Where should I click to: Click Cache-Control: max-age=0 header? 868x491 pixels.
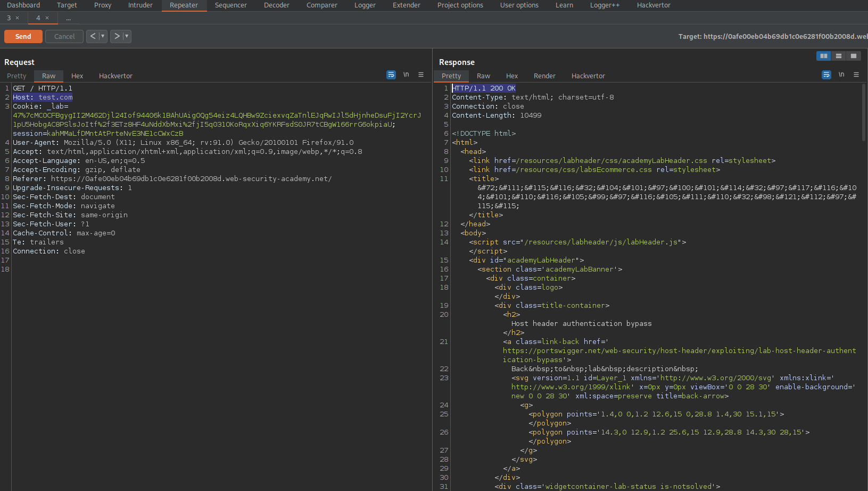(64, 233)
